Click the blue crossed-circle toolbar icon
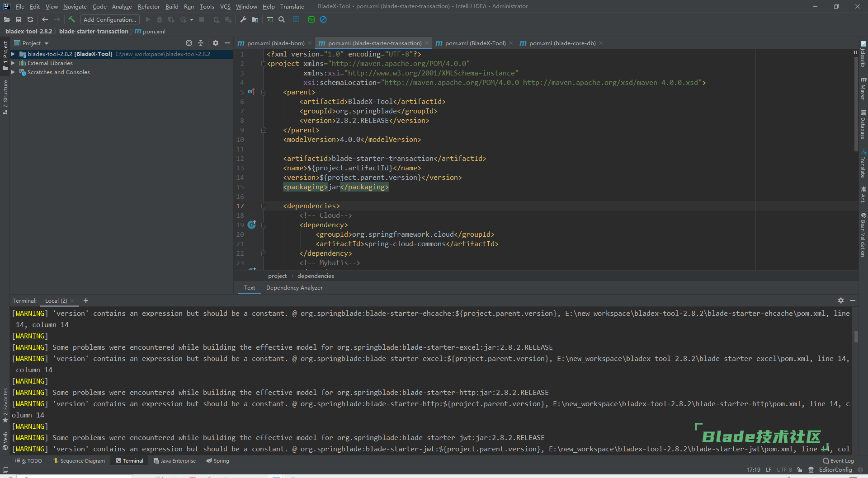Viewport: 868px width, 478px height. tap(323, 19)
